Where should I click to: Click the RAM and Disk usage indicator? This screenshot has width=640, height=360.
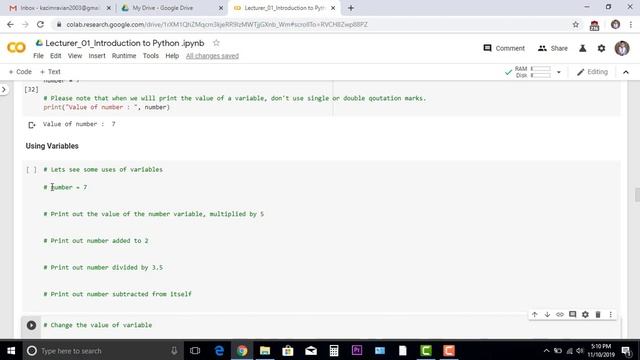528,72
